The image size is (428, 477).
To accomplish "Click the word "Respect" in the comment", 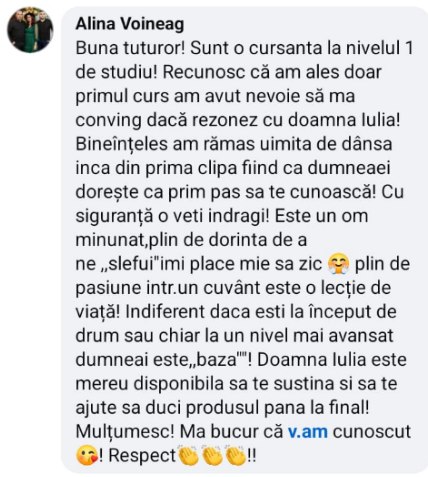I will (142, 456).
